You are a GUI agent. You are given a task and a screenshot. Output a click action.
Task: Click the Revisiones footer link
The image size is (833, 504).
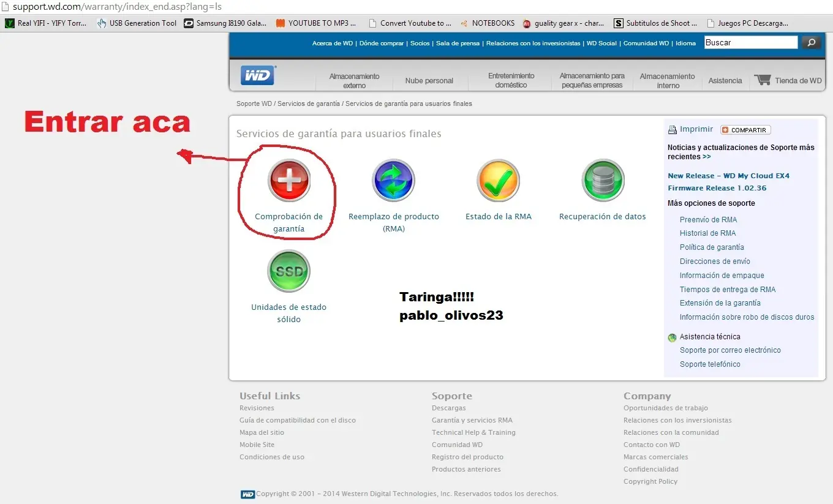257,408
